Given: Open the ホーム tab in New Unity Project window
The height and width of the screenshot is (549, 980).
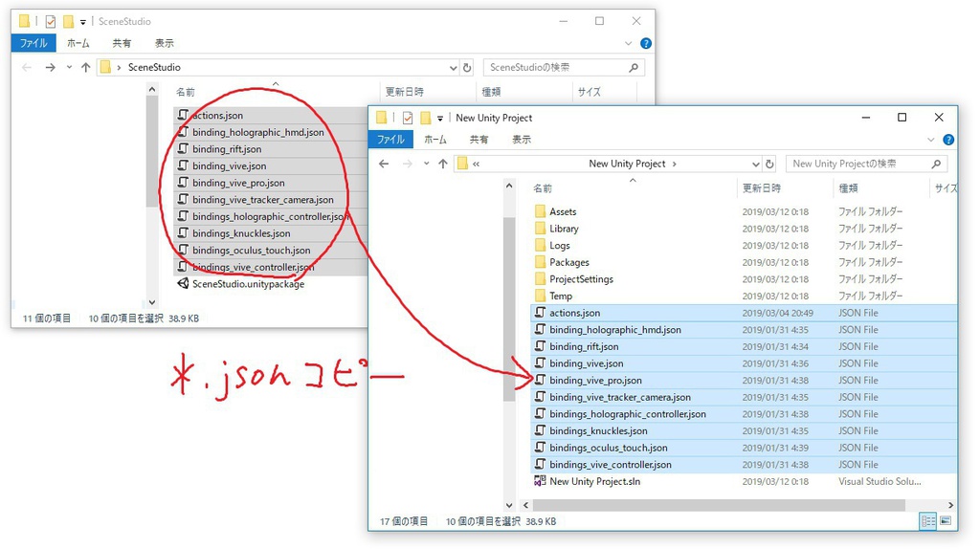Looking at the screenshot, I should click(435, 140).
